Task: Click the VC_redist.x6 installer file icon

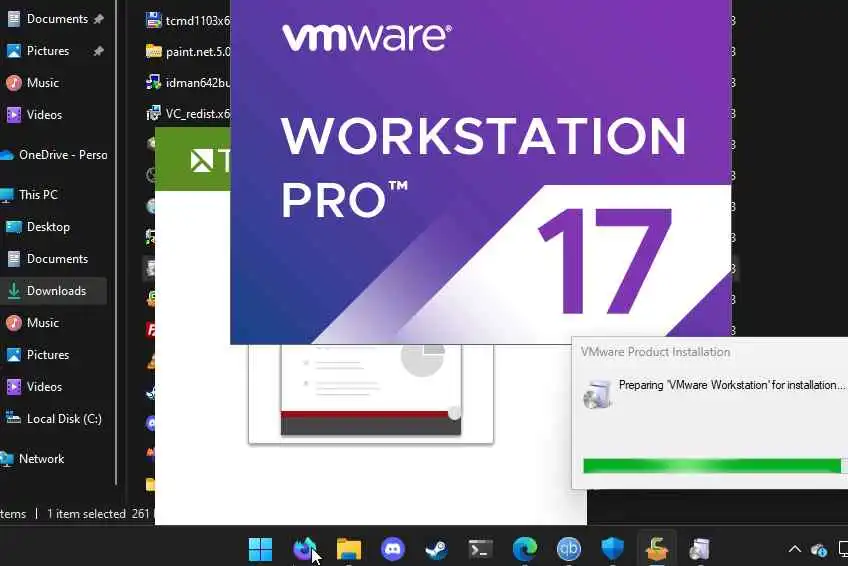Action: [x=154, y=114]
